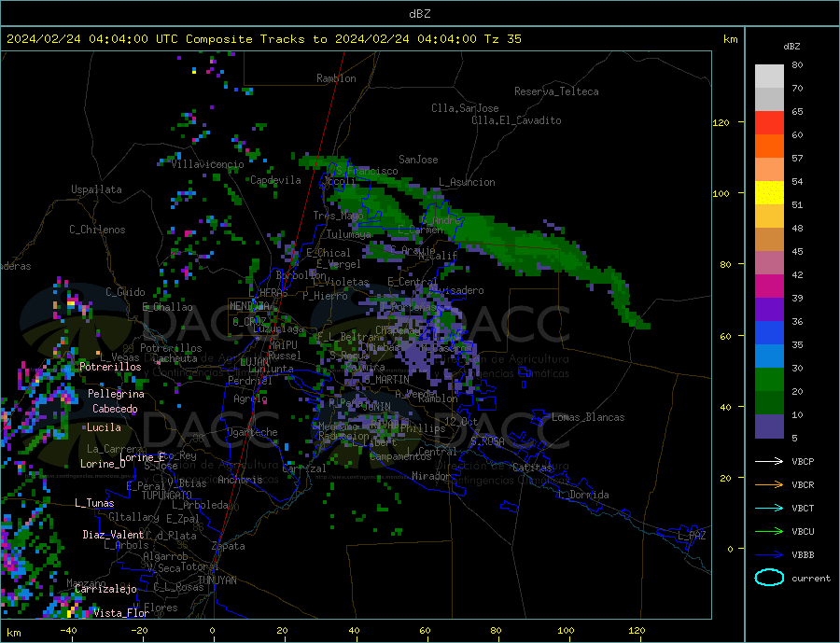Click the Lucila map label
The height and width of the screenshot is (643, 840).
(x=104, y=427)
